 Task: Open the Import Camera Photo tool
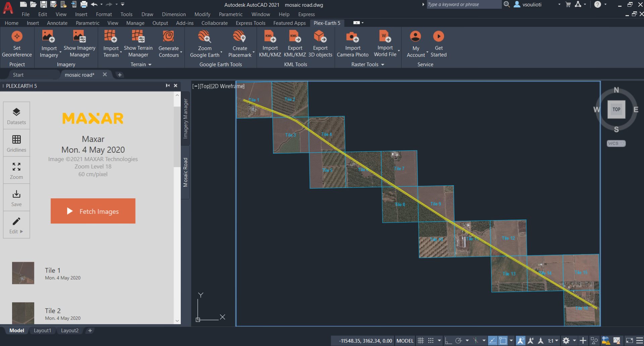click(352, 37)
